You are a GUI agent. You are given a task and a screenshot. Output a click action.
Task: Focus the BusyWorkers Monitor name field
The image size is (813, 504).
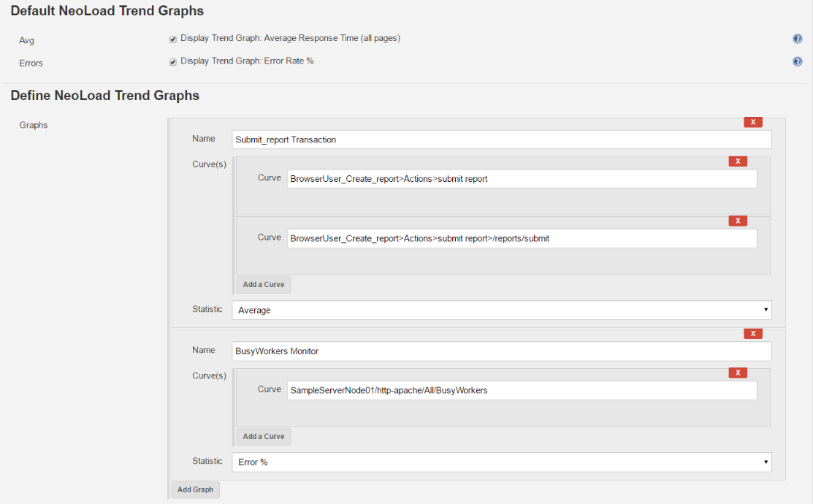(501, 351)
